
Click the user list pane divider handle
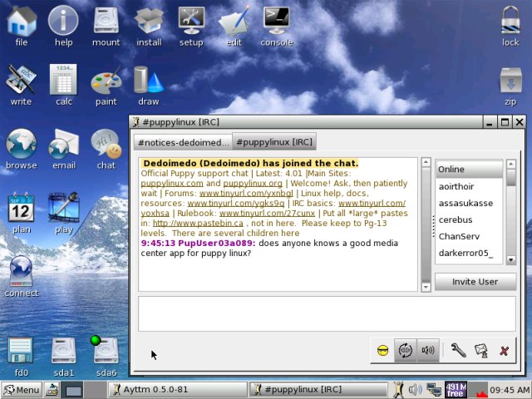[x=433, y=227]
